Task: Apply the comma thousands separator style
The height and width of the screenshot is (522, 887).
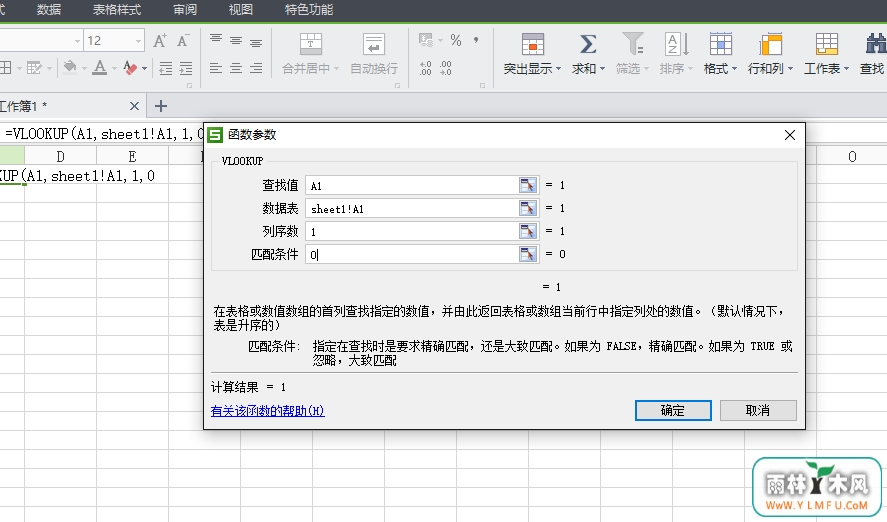Action: coord(476,40)
